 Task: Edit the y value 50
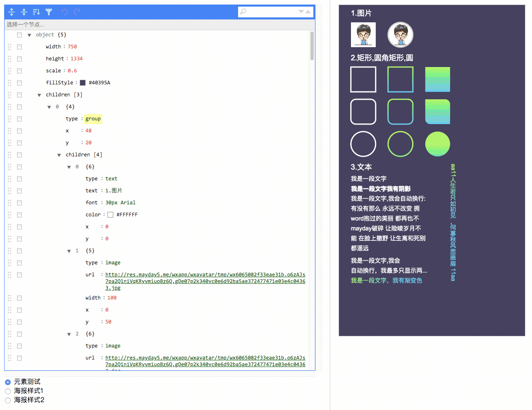click(108, 322)
